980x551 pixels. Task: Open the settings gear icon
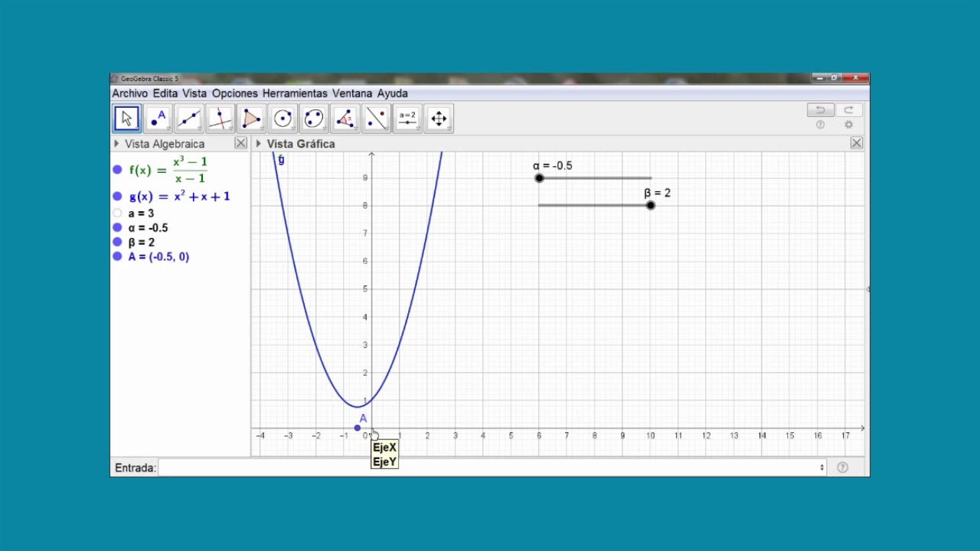pos(848,125)
